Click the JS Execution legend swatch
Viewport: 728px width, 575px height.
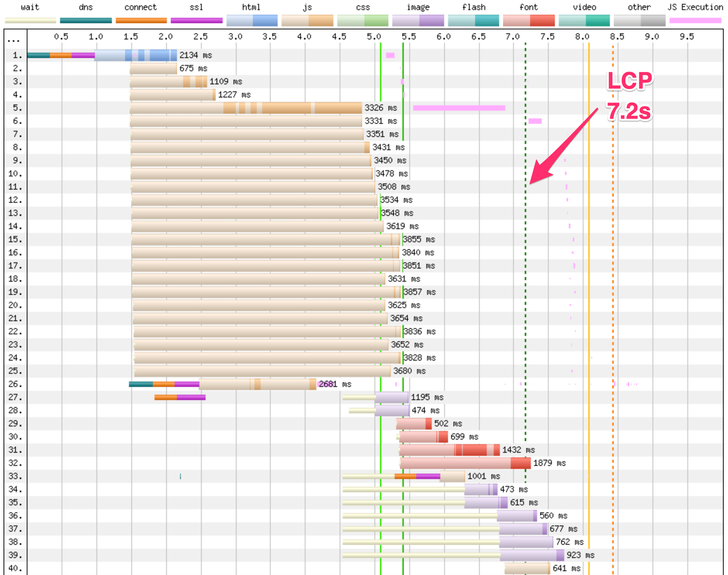(695, 21)
